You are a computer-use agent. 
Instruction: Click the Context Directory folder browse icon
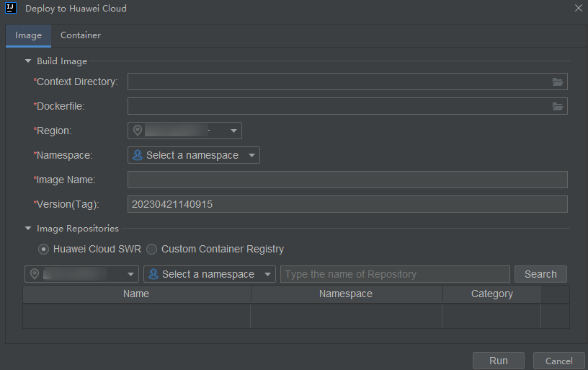coord(558,82)
